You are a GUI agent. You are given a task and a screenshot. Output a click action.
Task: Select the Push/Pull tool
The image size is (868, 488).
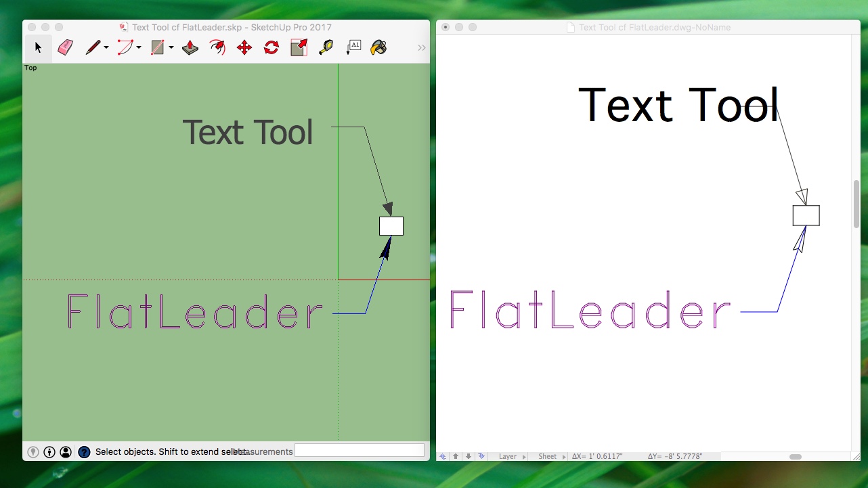190,47
